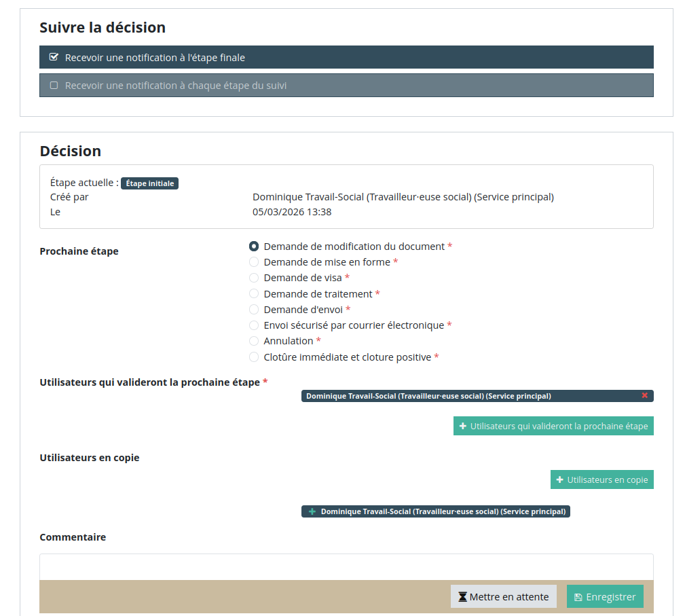Click the hourglass icon on Mettre en attente

click(x=462, y=597)
